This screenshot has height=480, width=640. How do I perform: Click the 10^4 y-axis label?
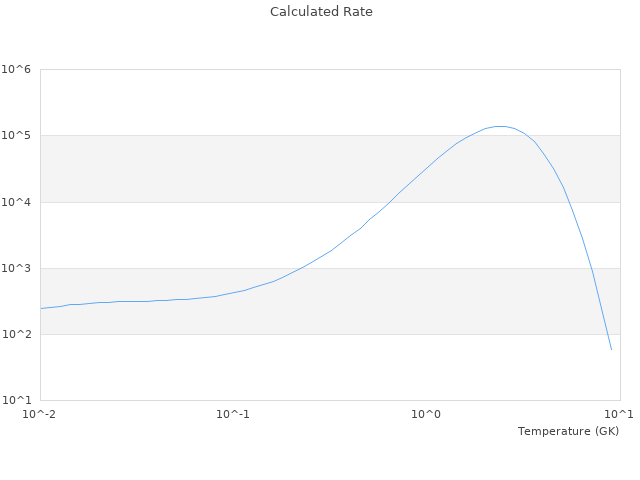(16, 202)
